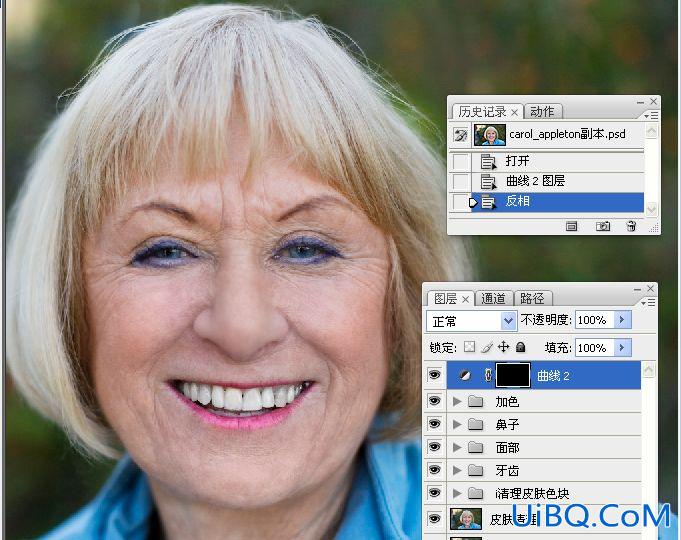Hide the 鼻子 group
The width and height of the screenshot is (681, 540).
(434, 424)
